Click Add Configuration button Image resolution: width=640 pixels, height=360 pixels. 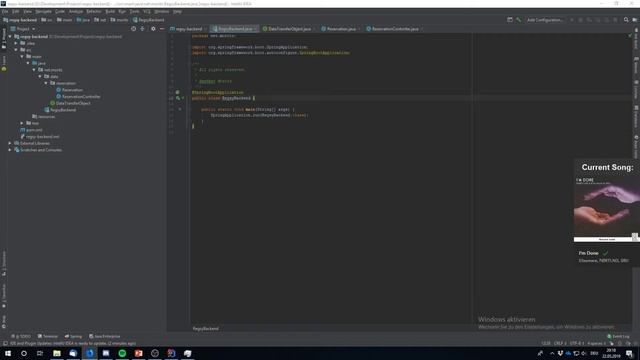click(x=545, y=20)
